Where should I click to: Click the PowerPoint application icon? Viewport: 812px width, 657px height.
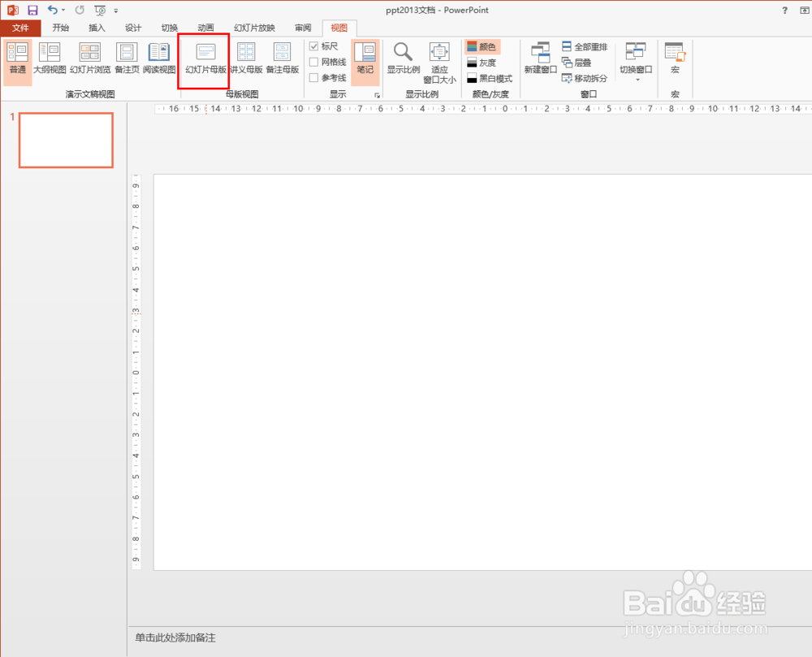(x=12, y=10)
